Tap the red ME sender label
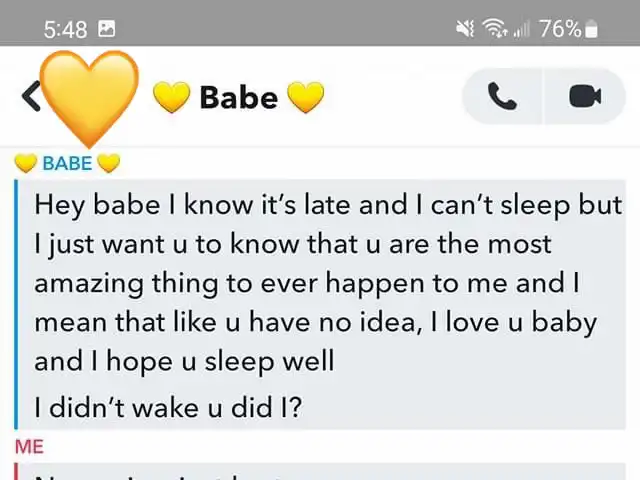640x480 pixels. click(29, 447)
